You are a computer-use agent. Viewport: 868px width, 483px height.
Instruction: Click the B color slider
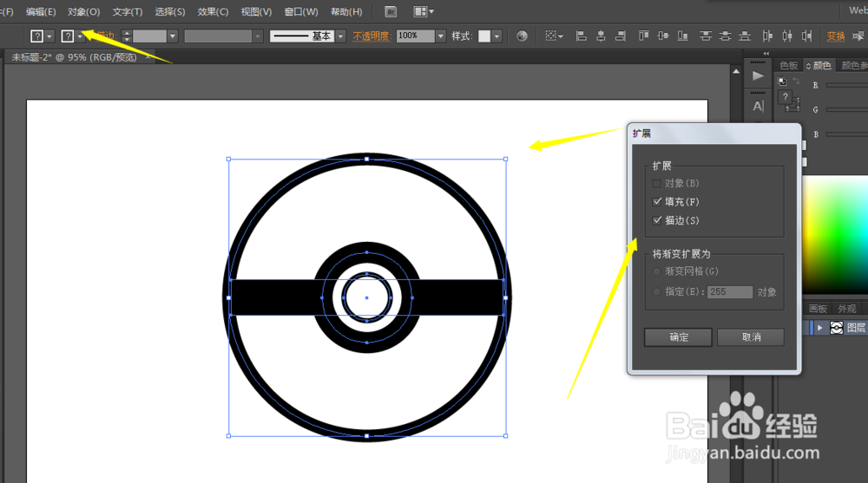846,134
